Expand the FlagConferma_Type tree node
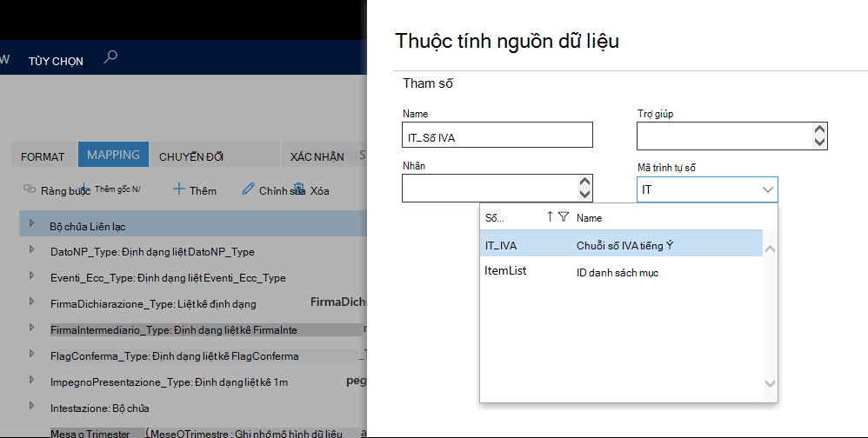Screen dimensions: 868x438 click(x=31, y=354)
